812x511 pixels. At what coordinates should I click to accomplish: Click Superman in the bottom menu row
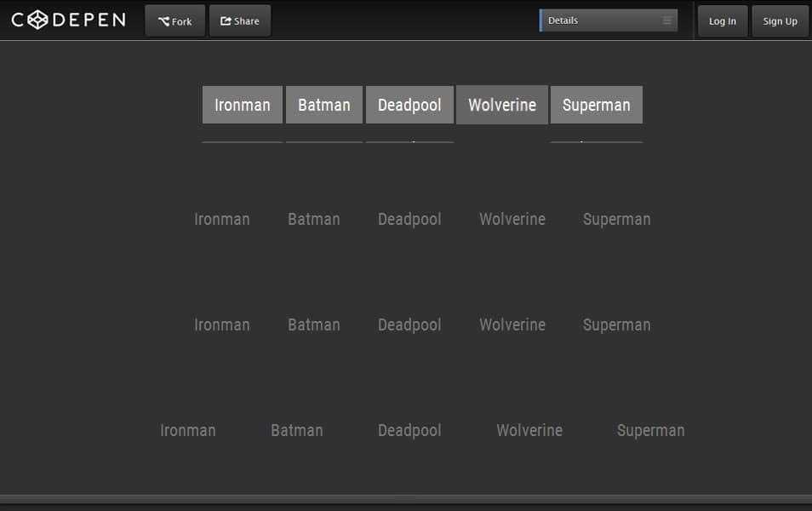click(x=650, y=430)
